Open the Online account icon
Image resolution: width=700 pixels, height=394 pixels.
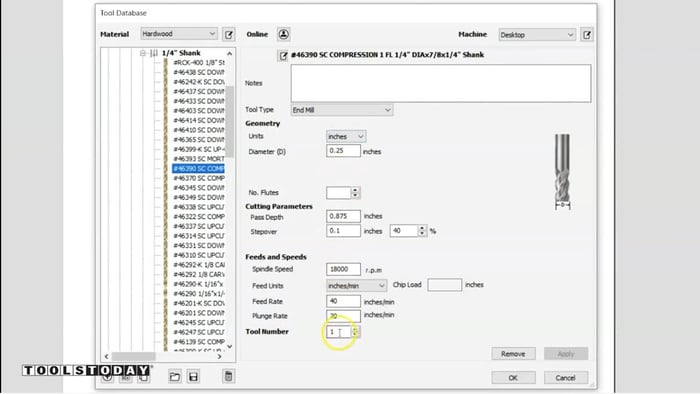click(283, 34)
